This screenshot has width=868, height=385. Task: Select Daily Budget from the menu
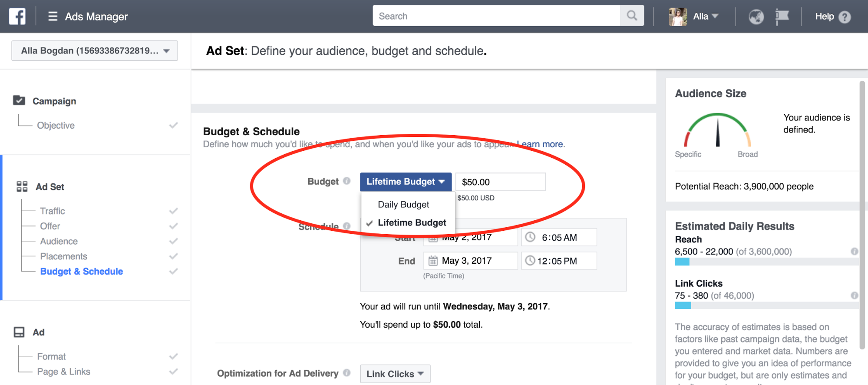click(x=403, y=204)
